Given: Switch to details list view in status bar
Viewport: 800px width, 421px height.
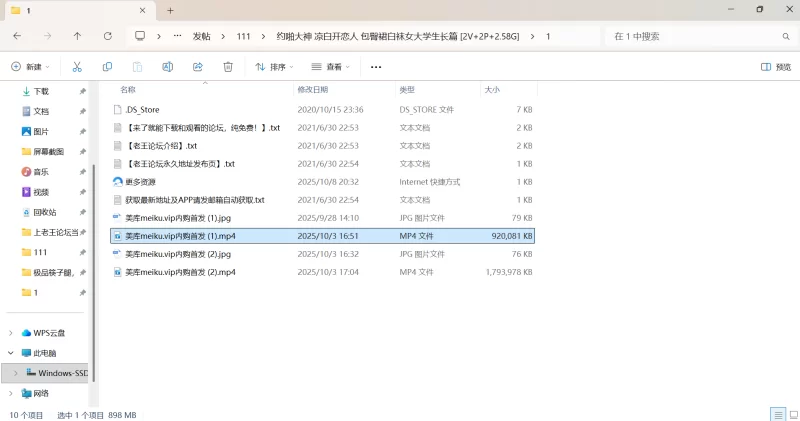Looking at the screenshot, I should [x=777, y=414].
